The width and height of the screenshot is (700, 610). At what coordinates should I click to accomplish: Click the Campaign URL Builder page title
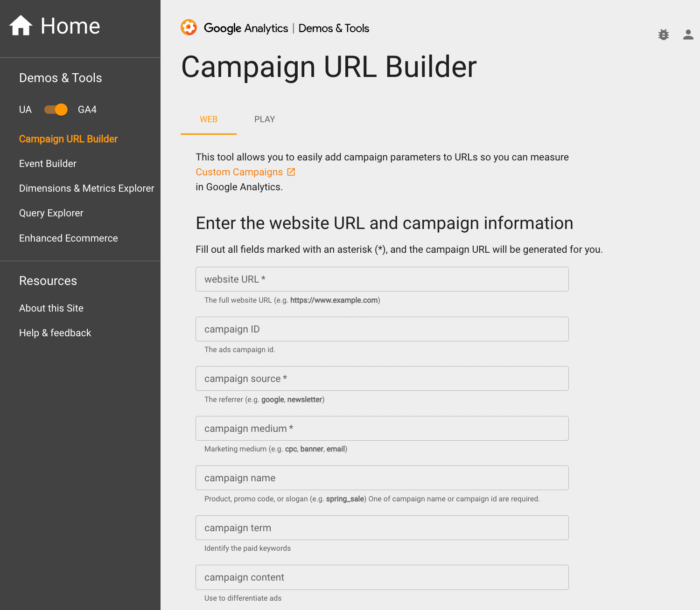point(329,67)
